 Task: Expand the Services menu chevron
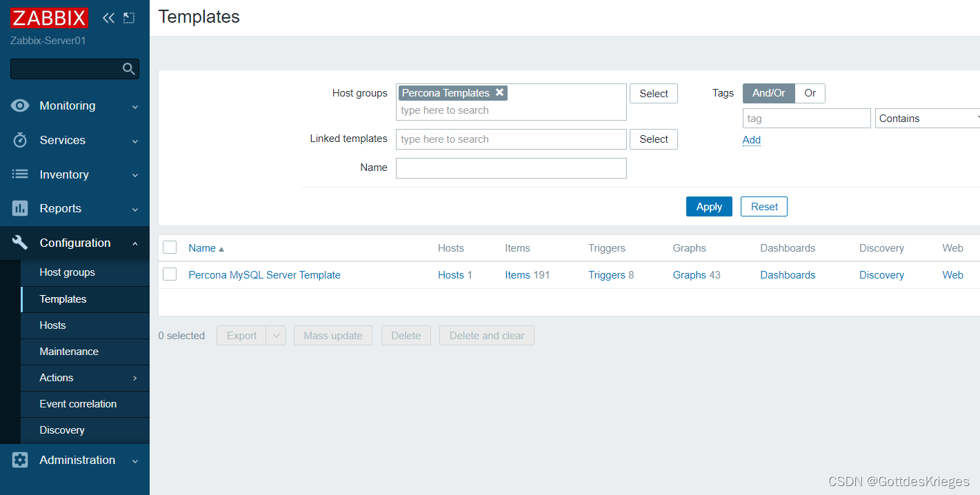tap(135, 141)
